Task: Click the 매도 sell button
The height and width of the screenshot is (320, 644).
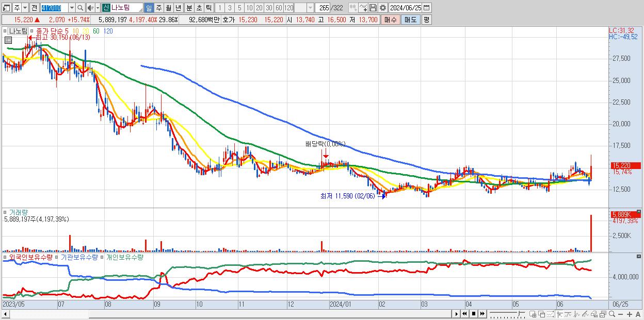Action: [x=410, y=20]
